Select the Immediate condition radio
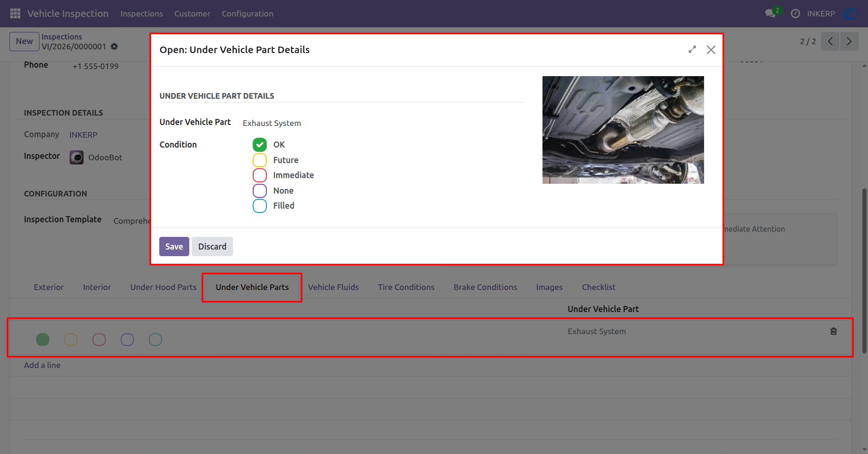 point(260,175)
